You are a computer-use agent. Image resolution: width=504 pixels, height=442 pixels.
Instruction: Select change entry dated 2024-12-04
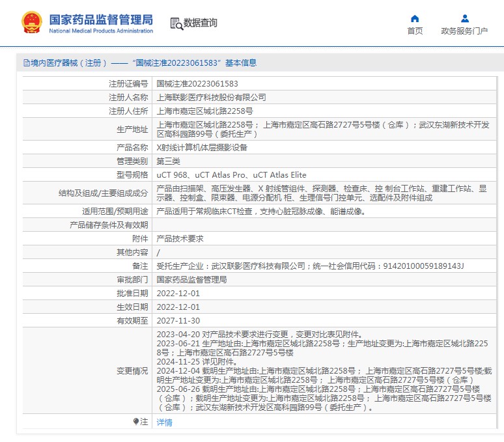[324, 375]
